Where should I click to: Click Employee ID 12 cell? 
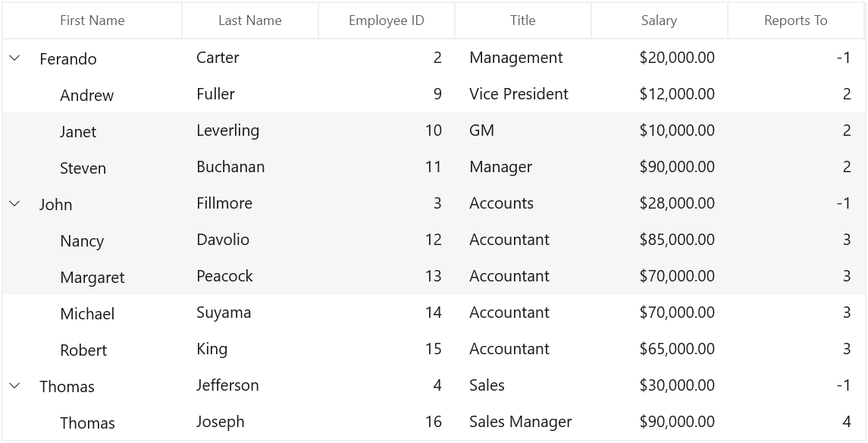(387, 240)
